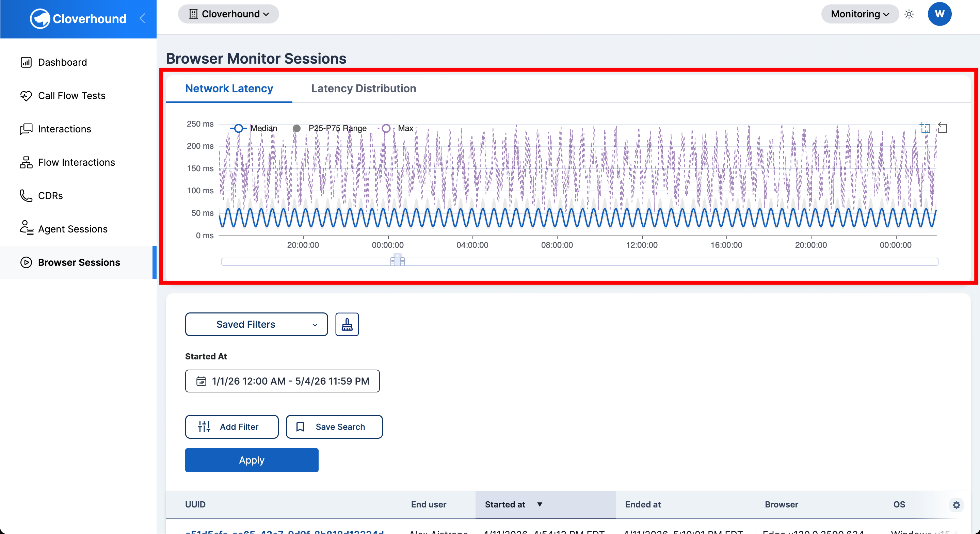Open Call Flow Tests from the sidebar

(78, 95)
